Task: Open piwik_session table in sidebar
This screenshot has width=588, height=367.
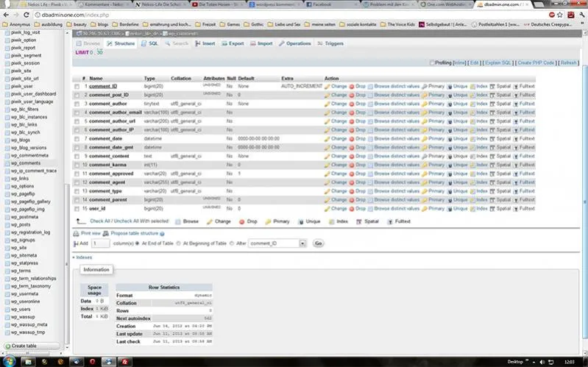Action: click(25, 63)
